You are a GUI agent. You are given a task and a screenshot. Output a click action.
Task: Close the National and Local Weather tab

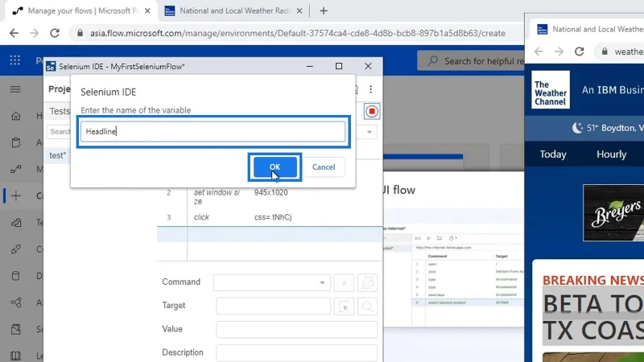[x=299, y=11]
